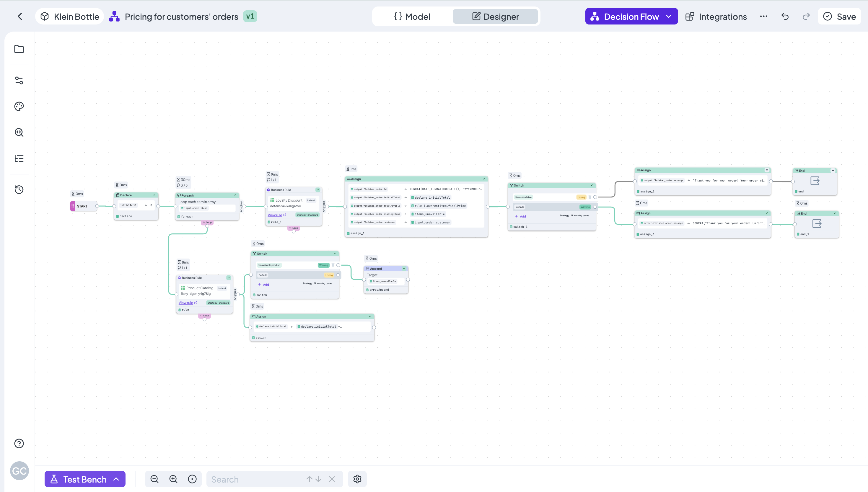Image resolution: width=868 pixels, height=492 pixels.
Task: Open the color palette sidebar icon
Action: click(19, 107)
